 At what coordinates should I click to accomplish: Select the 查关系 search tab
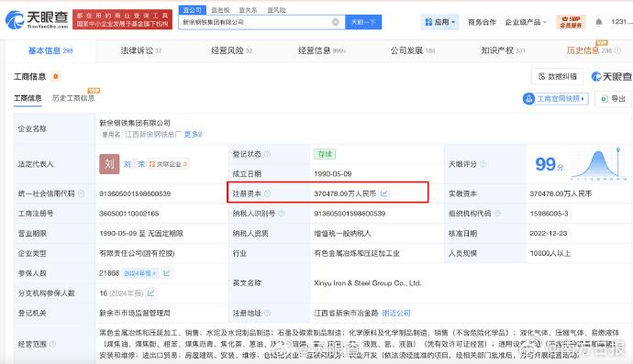click(248, 10)
